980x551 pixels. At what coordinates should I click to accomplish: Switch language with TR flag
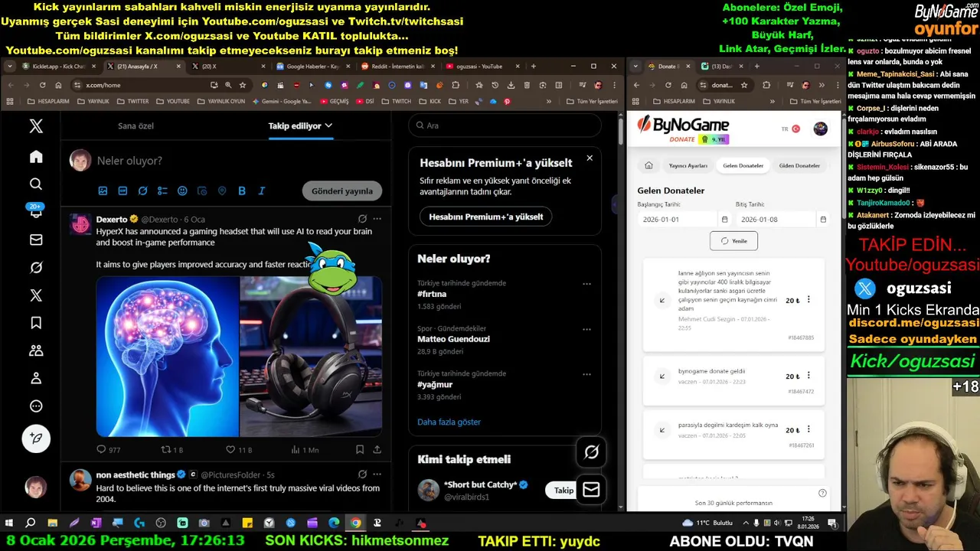coord(790,129)
